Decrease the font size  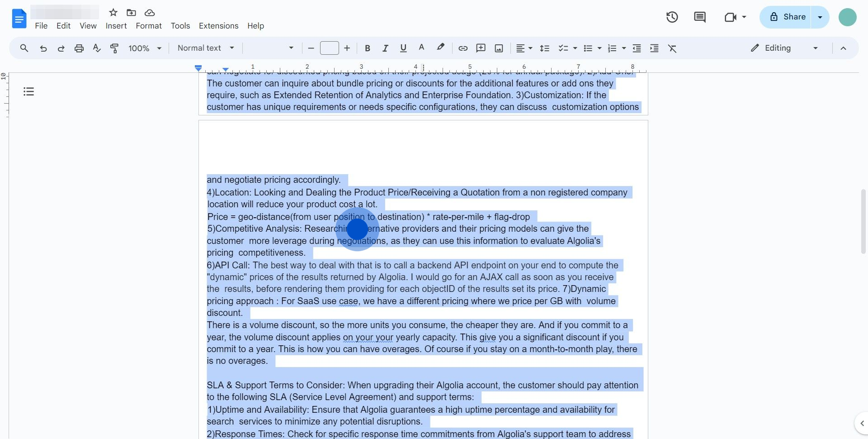pyautogui.click(x=311, y=48)
